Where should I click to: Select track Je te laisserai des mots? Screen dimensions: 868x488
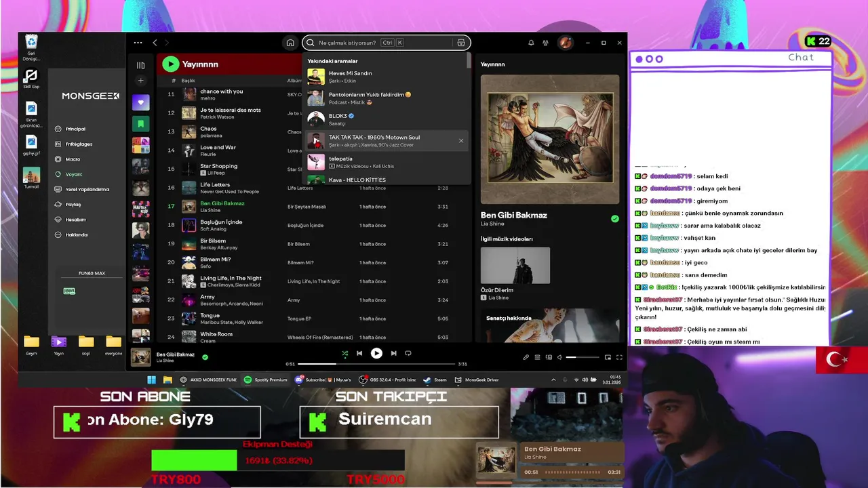pos(231,110)
